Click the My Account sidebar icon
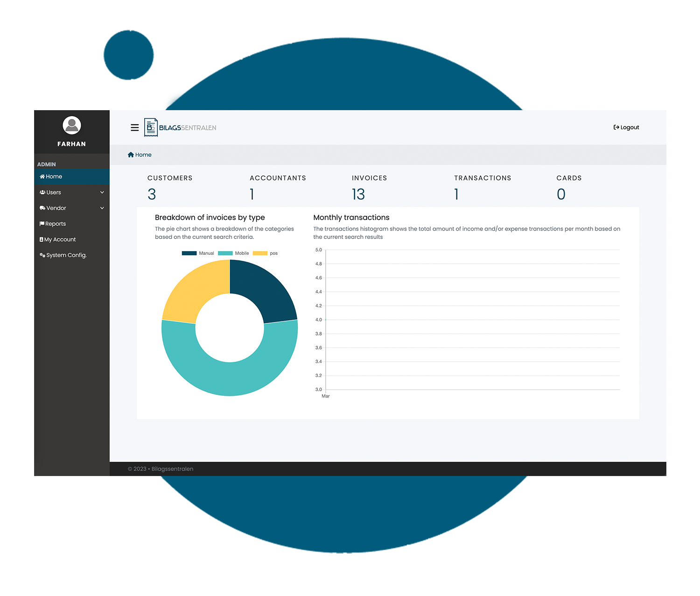This screenshot has width=700, height=596. (x=42, y=239)
